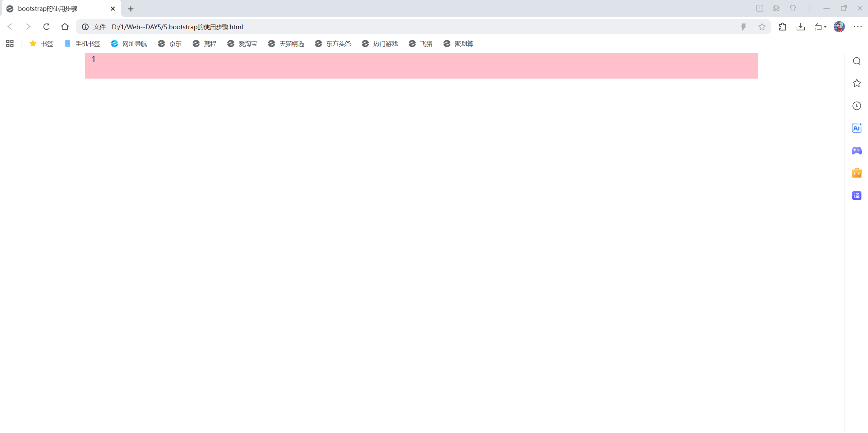Open the apps grid in bookmarks bar
Viewport: 868px width, 433px height.
click(10, 44)
